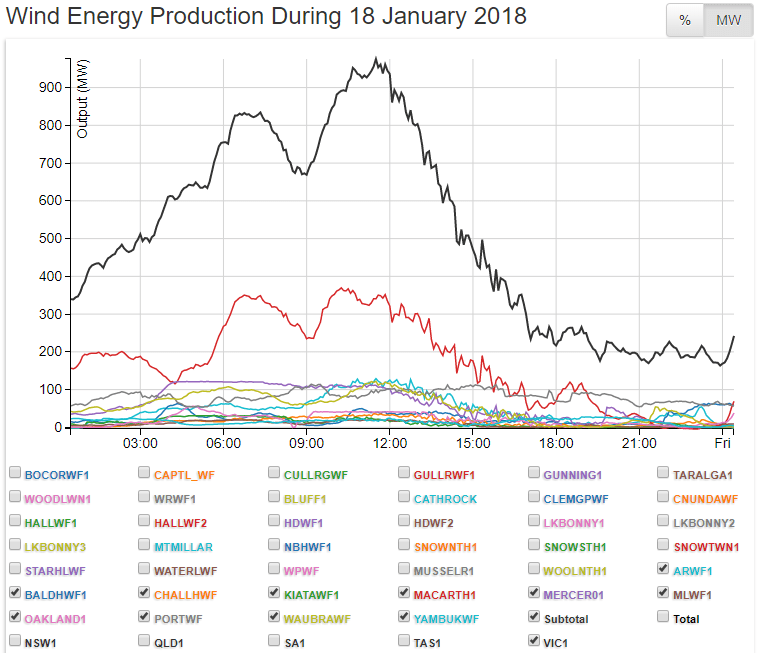Deselect the WAUBRAWF checkbox
This screenshot has width=762, height=653.
(x=275, y=617)
